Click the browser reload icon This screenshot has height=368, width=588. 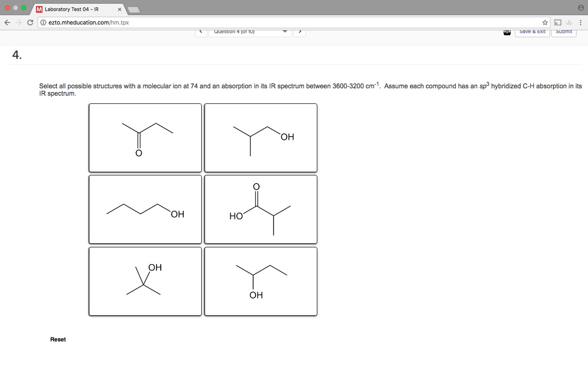coord(30,22)
